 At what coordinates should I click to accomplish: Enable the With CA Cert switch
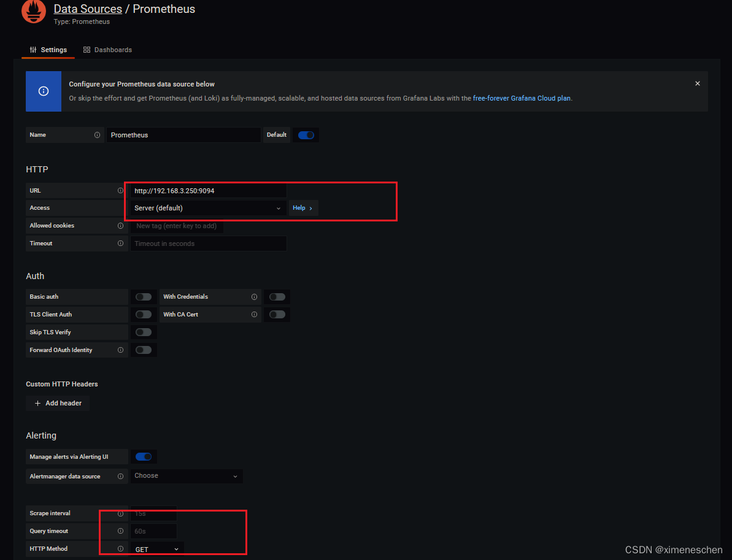click(277, 315)
